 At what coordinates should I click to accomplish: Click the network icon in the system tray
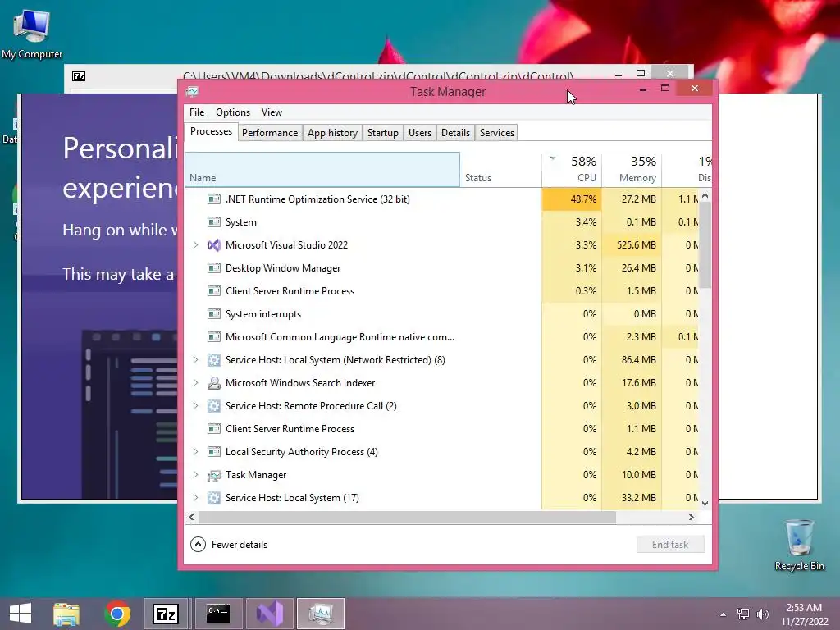[743, 614]
